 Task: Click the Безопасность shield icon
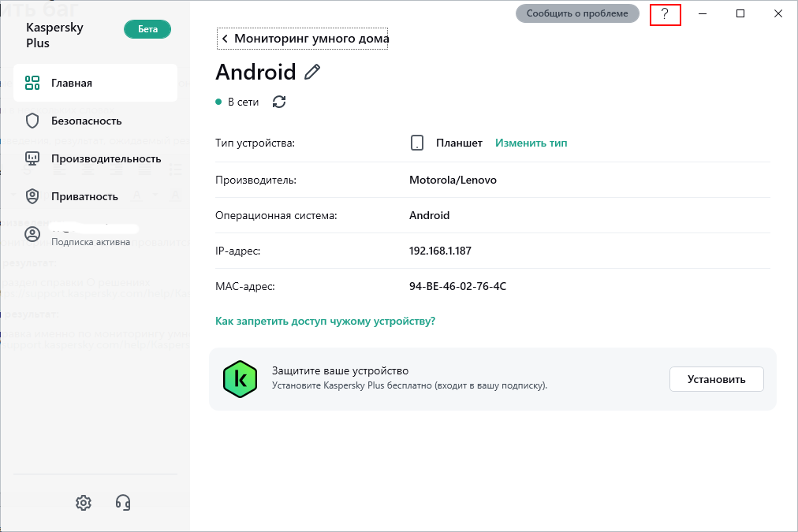click(x=32, y=121)
